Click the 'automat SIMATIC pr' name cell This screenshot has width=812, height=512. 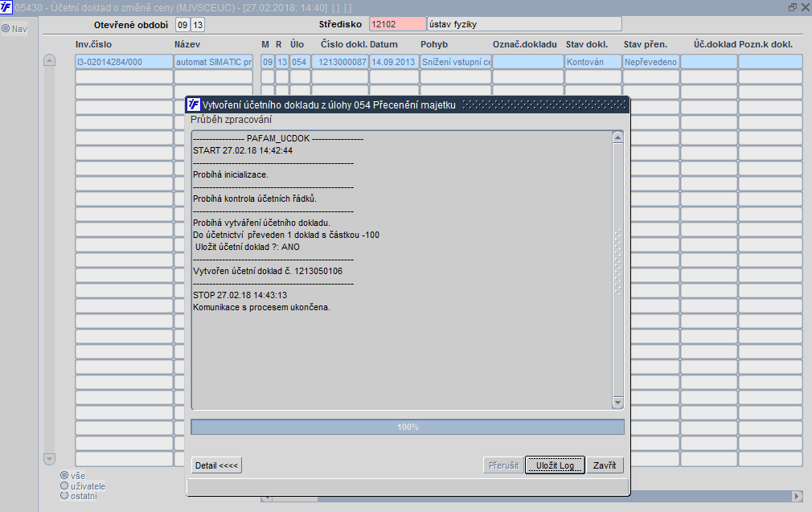213,62
